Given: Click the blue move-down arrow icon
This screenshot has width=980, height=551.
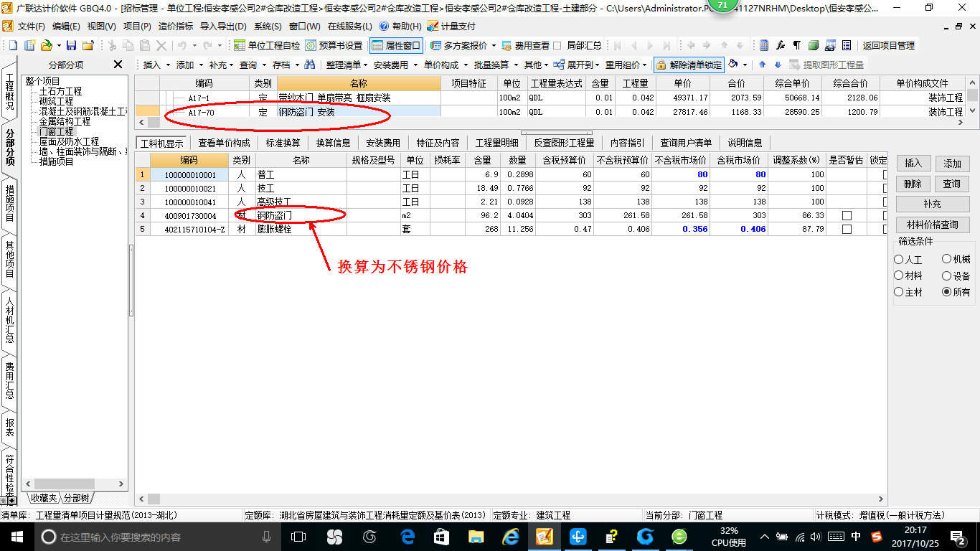Looking at the screenshot, I should pyautogui.click(x=778, y=65).
